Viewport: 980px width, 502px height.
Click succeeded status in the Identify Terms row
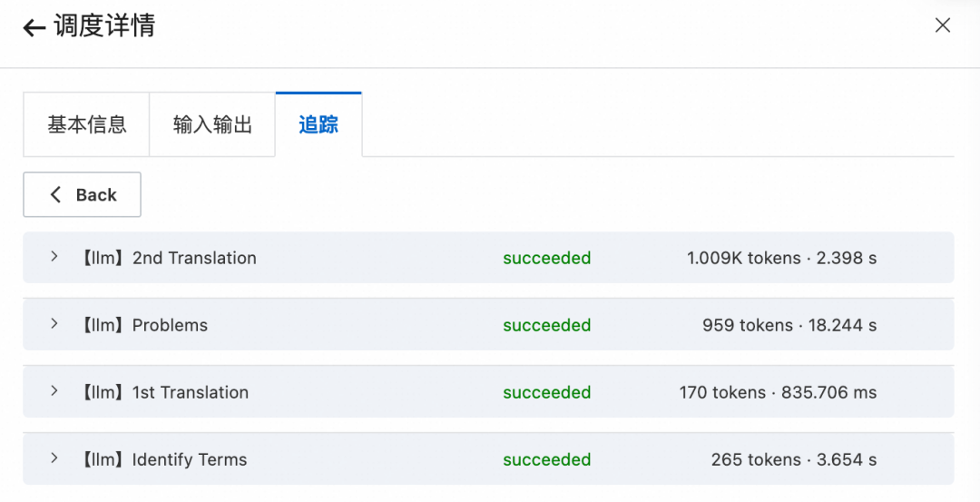546,459
